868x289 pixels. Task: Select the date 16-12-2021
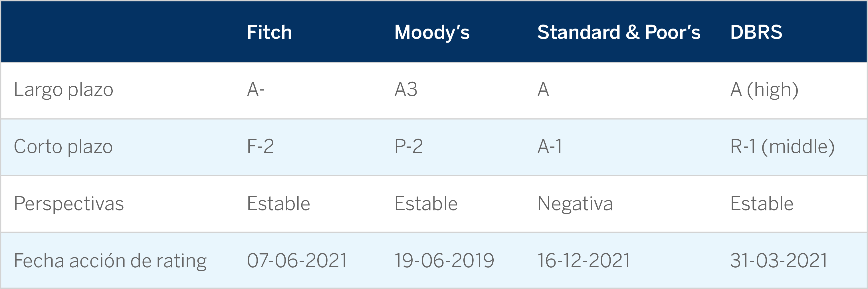click(x=584, y=261)
